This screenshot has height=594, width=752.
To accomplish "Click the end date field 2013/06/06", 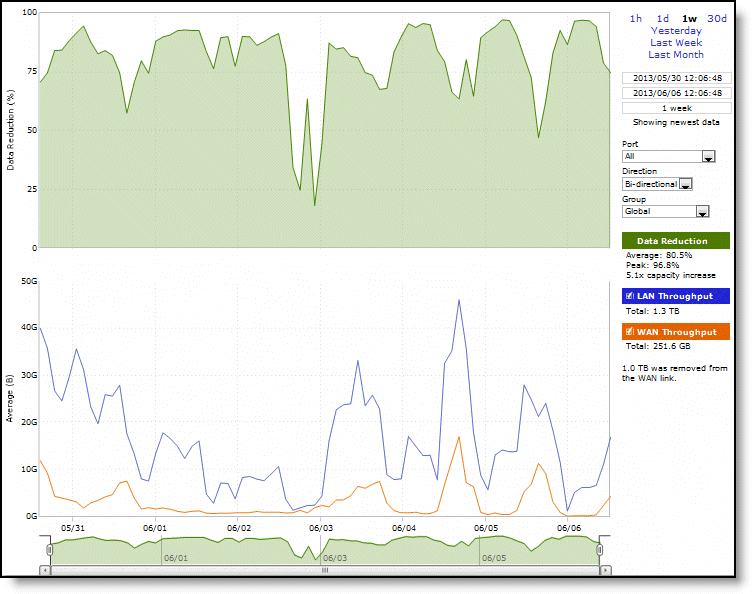I will pyautogui.click(x=675, y=93).
